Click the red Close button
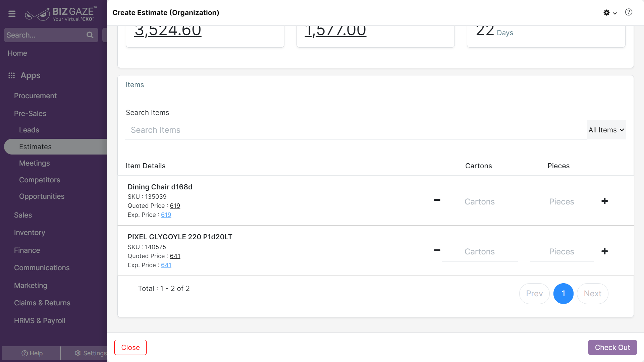 click(x=130, y=348)
